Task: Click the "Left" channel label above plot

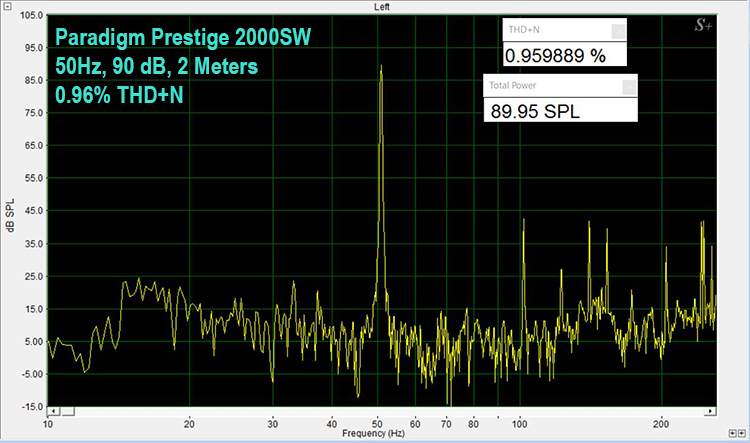Action: (383, 6)
